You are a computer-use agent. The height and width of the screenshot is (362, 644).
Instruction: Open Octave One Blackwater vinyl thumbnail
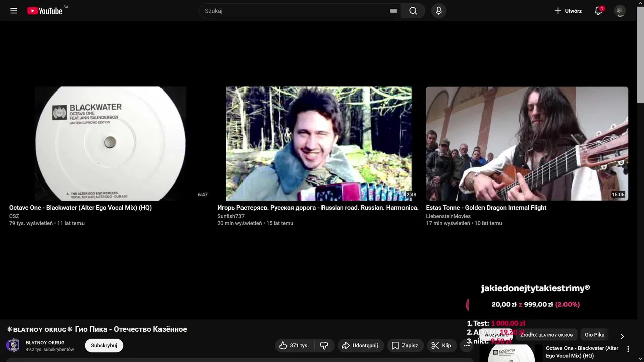[x=110, y=143]
